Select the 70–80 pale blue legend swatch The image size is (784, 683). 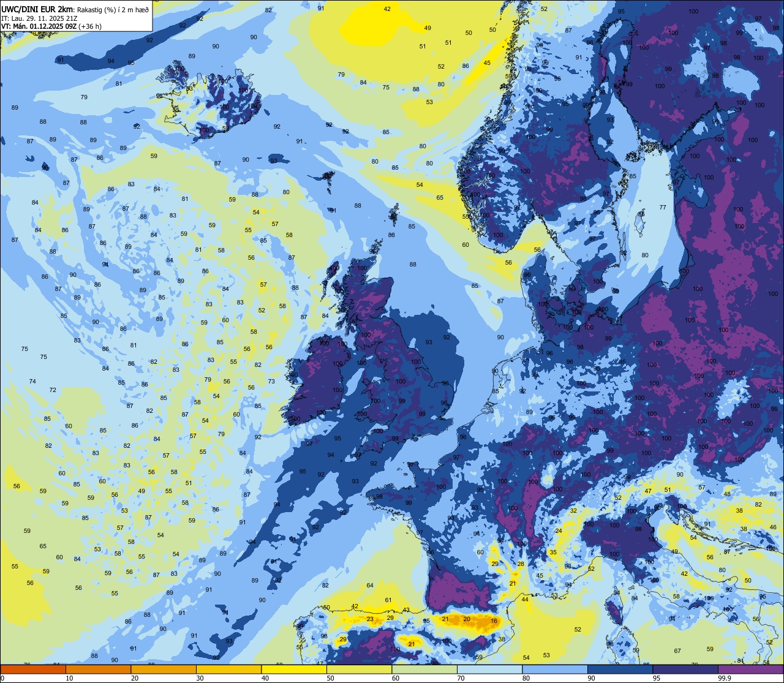click(489, 669)
